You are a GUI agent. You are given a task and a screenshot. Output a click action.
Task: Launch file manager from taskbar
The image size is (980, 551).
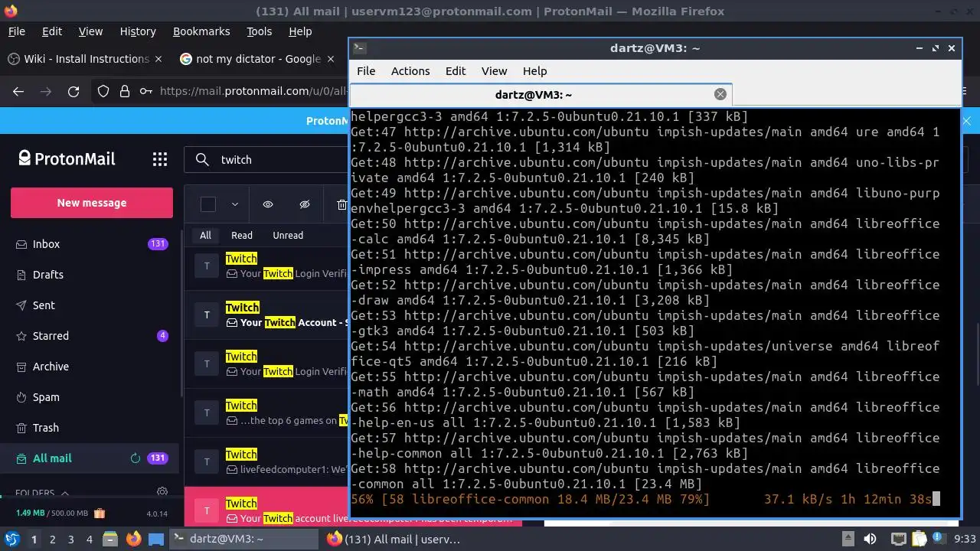(x=111, y=539)
